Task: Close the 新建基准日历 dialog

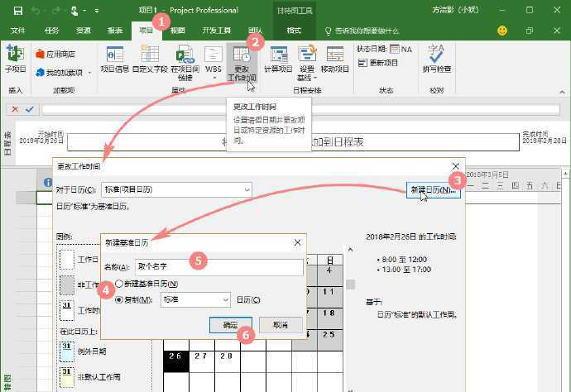Action: 298,242
